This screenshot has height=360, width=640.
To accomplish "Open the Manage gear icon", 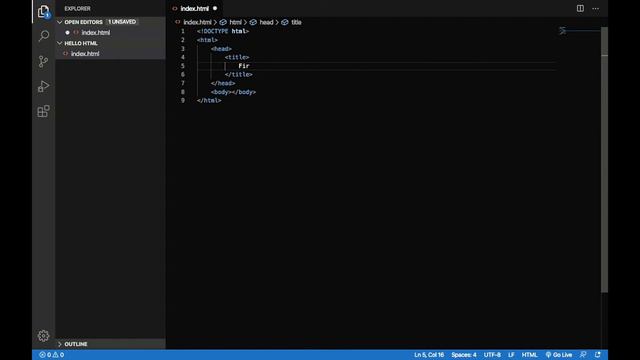I will [x=43, y=336].
